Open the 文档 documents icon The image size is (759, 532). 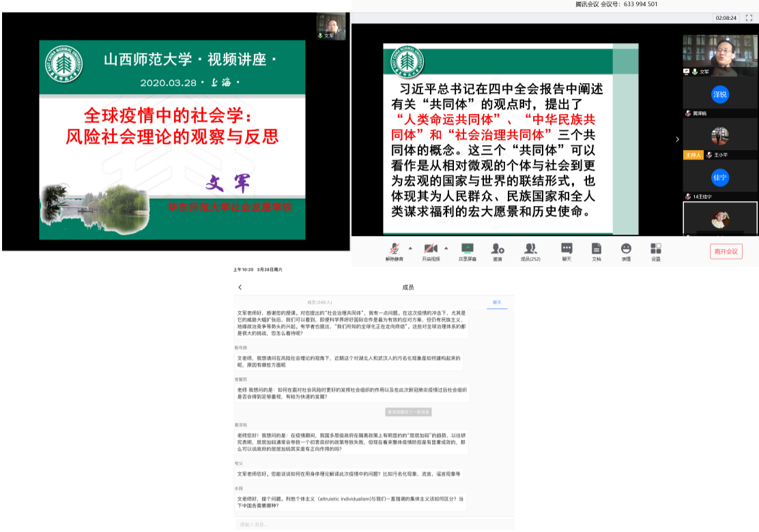[597, 250]
